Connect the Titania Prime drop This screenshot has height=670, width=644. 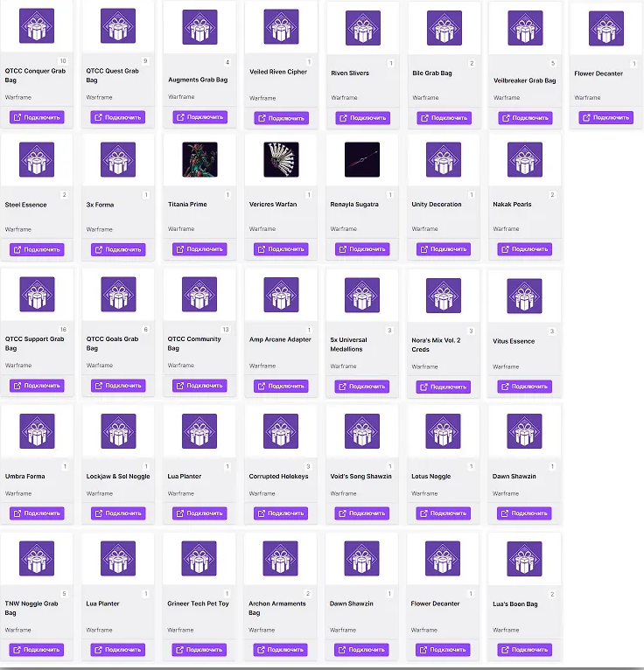coord(199,249)
